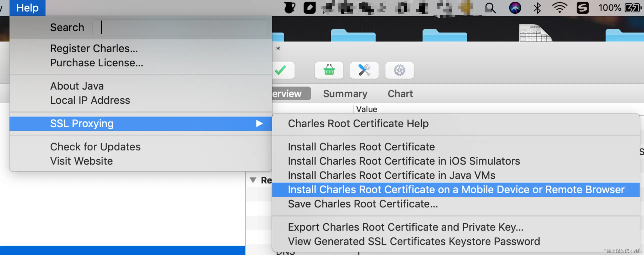Screen dimensions: 644x255
Task: Choose Export Root Certificate and Private Key
Action: tap(455, 227)
